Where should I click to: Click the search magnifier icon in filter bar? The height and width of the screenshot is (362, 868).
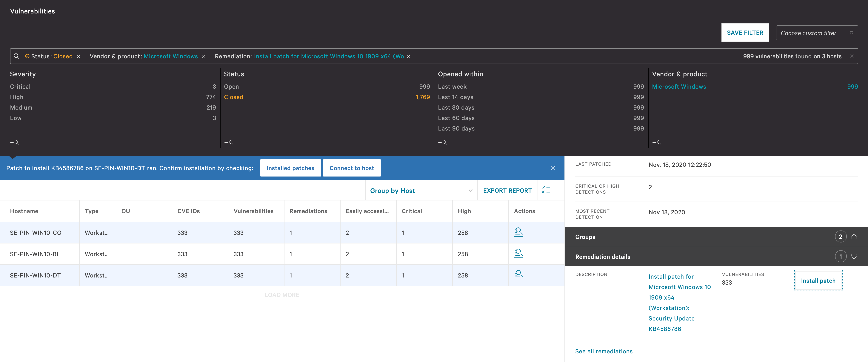click(x=16, y=56)
